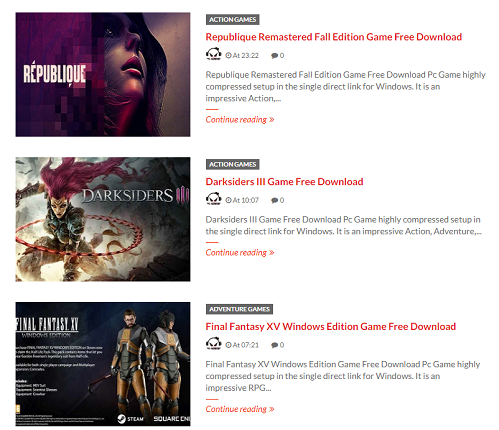Continue reading the Final Fantasy XV post
This screenshot has width=499, height=430.
point(240,409)
